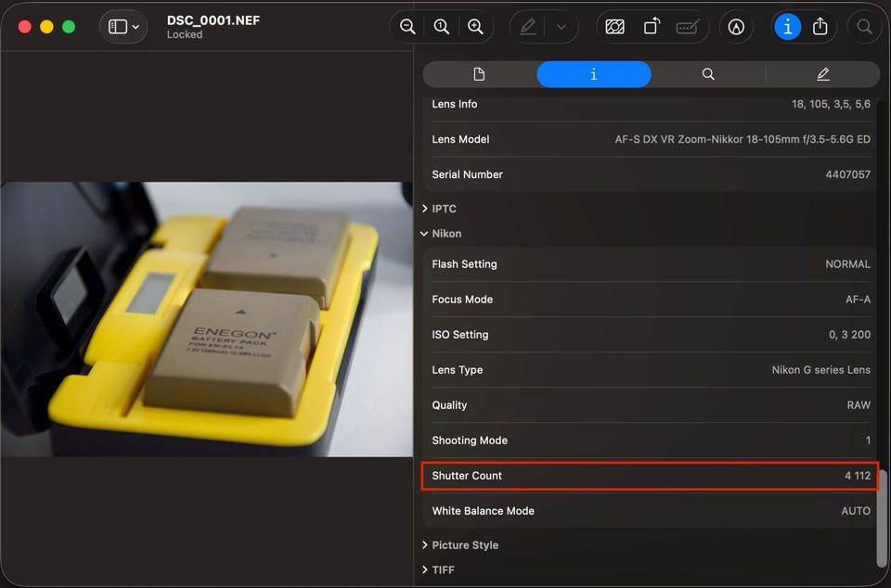The height and width of the screenshot is (588, 891).
Task: Click the Locked status label
Action: pos(185,34)
